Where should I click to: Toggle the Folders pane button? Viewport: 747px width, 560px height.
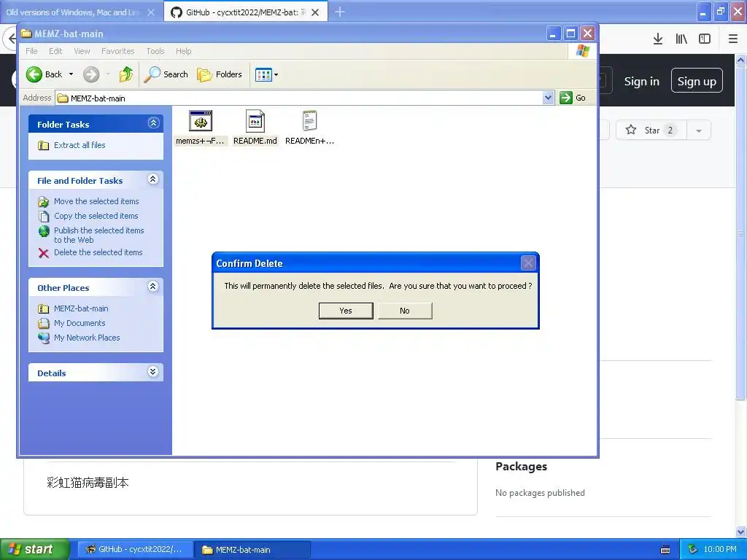point(220,74)
